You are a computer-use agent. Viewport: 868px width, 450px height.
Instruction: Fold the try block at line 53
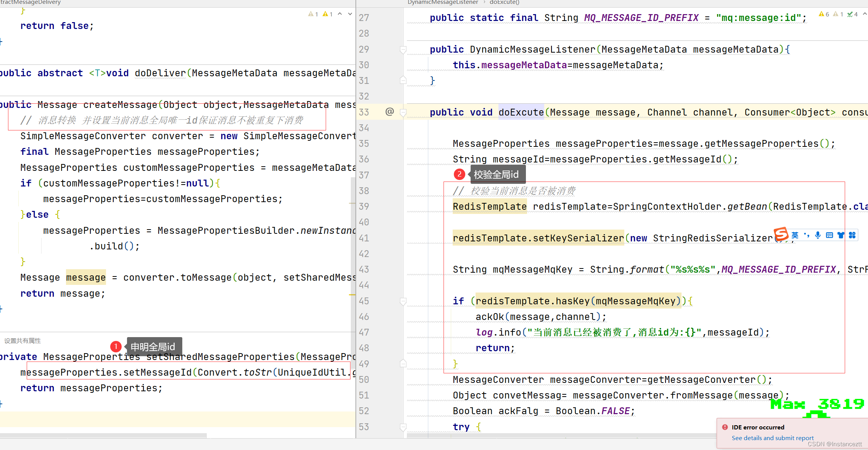pyautogui.click(x=403, y=427)
